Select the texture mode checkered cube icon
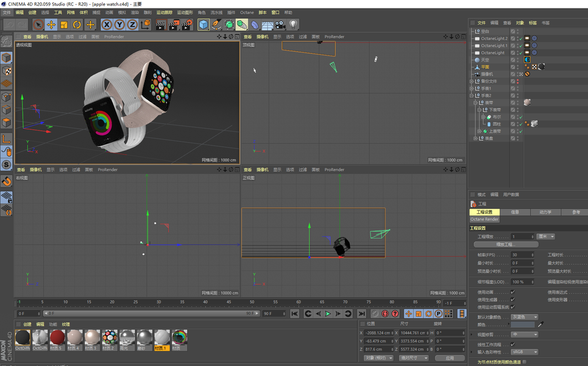The image size is (588, 366). click(x=6, y=71)
